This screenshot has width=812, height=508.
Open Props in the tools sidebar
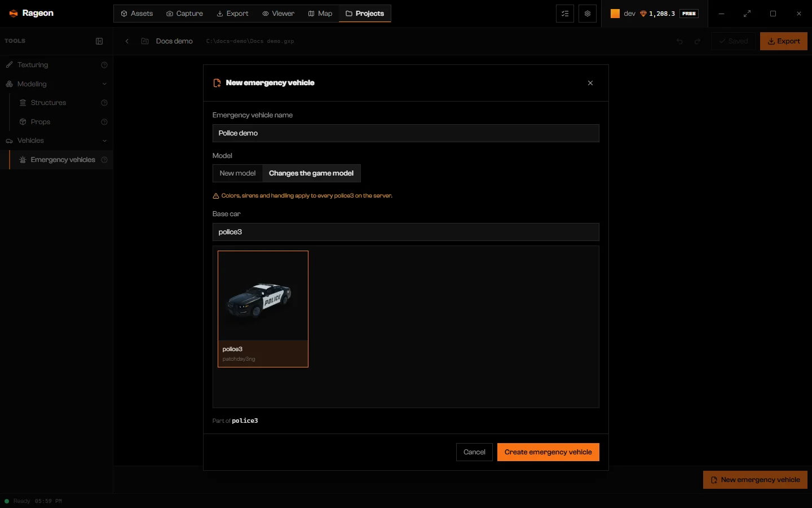click(41, 122)
